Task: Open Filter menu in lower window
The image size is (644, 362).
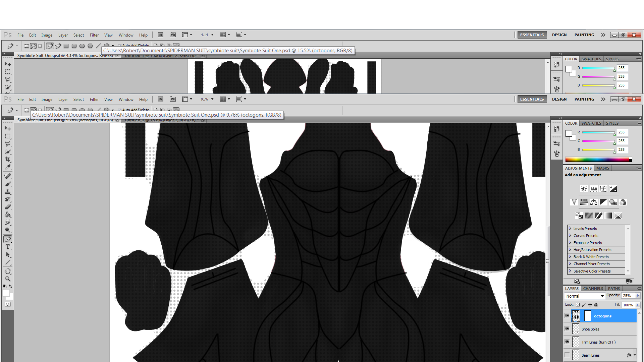Action: point(94,99)
